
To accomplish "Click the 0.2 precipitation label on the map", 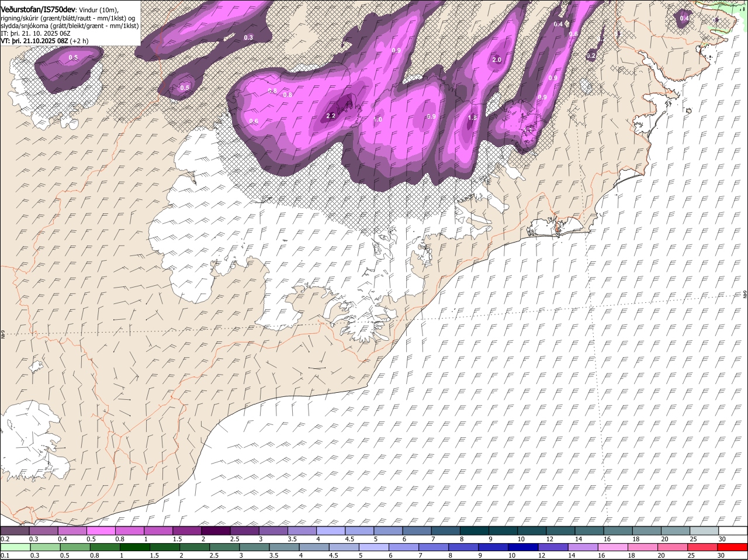I will [591, 56].
